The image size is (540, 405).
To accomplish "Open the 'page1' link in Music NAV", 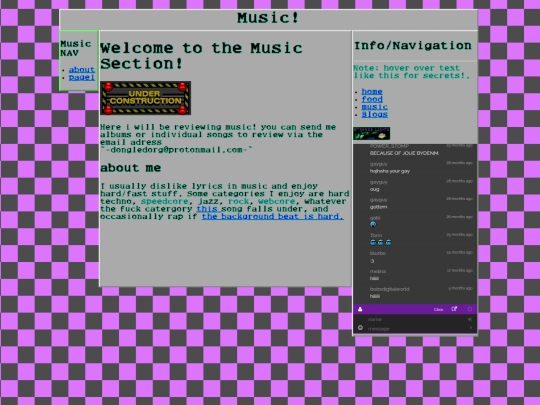I will (82, 77).
